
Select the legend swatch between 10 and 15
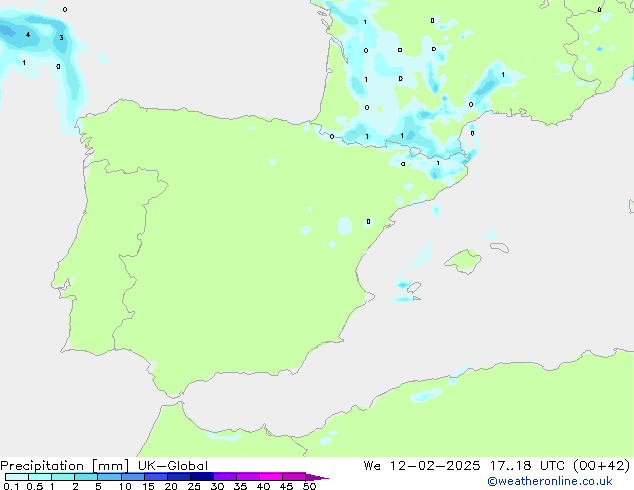133,477
